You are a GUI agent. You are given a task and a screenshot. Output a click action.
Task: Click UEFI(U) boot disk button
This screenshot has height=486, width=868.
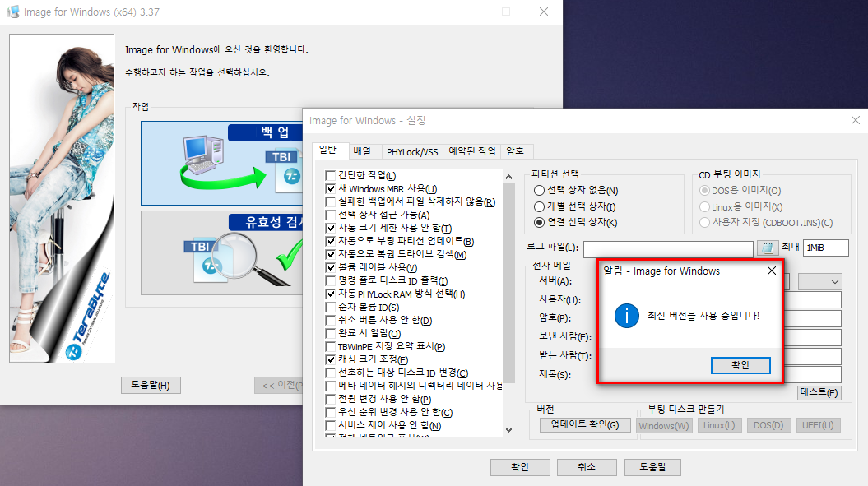(818, 425)
